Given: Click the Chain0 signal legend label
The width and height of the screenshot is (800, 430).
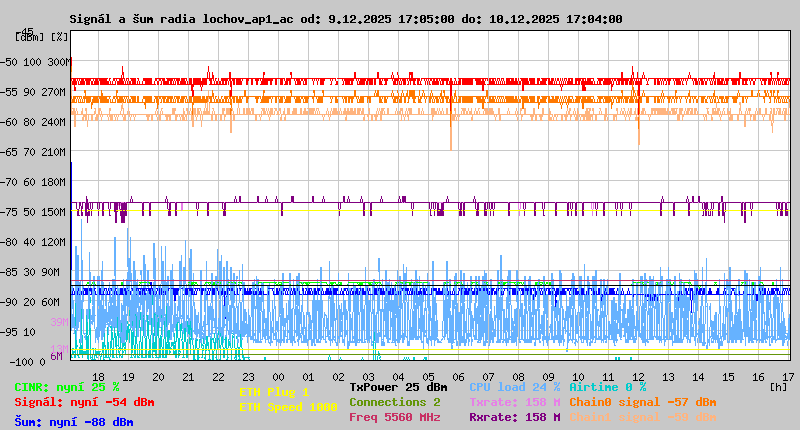Looking at the screenshot, I should tap(642, 402).
